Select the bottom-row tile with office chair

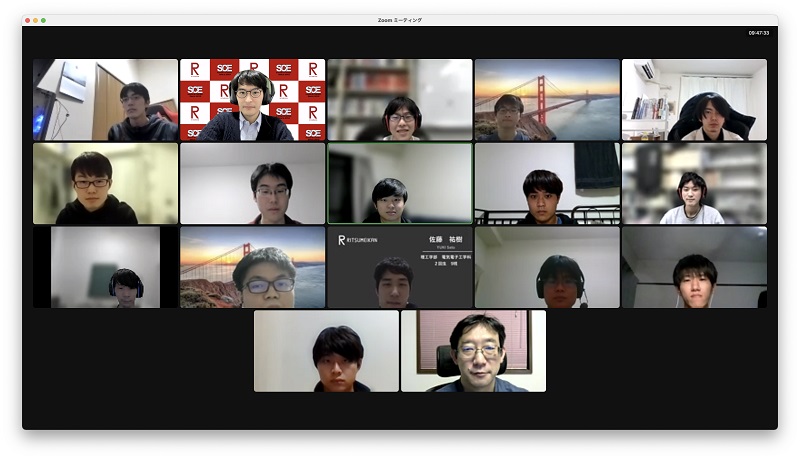click(473, 351)
